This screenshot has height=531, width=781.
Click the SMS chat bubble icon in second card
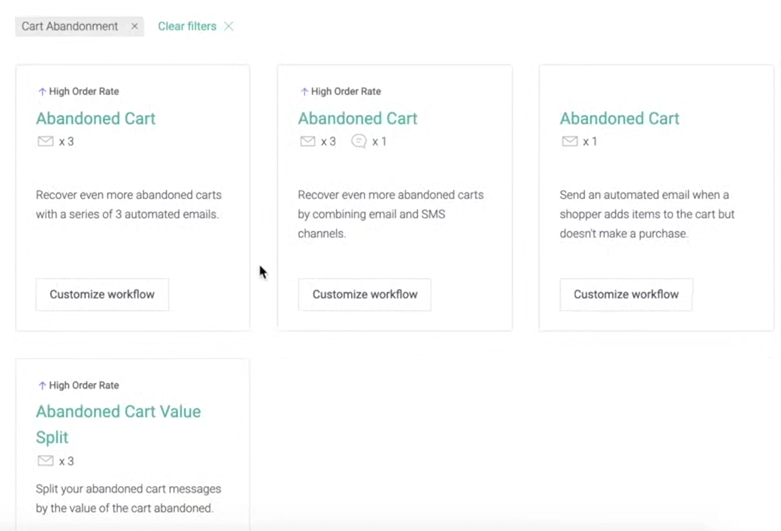pyautogui.click(x=359, y=141)
